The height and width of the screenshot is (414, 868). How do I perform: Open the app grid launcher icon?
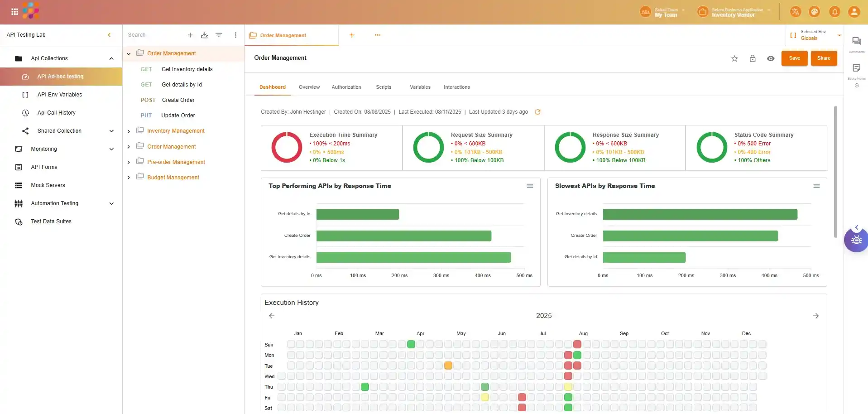(14, 12)
